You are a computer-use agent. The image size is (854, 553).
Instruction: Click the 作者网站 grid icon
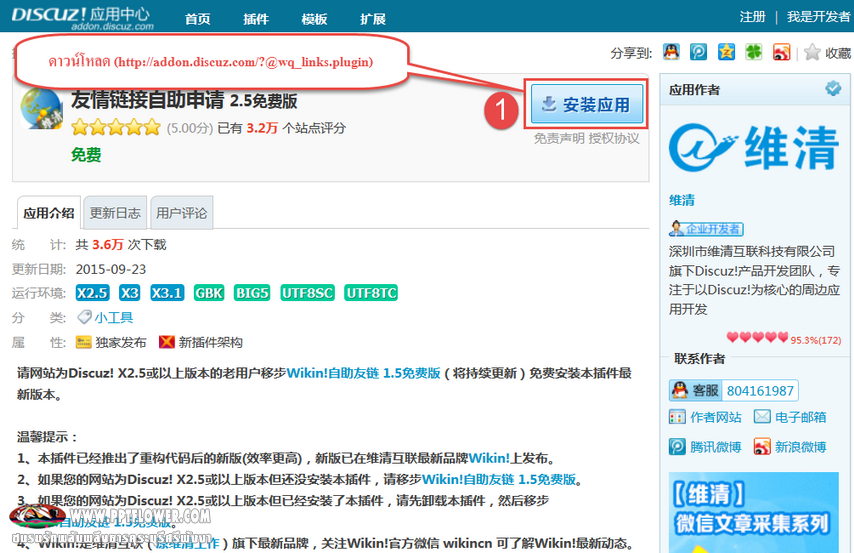pyautogui.click(x=677, y=417)
